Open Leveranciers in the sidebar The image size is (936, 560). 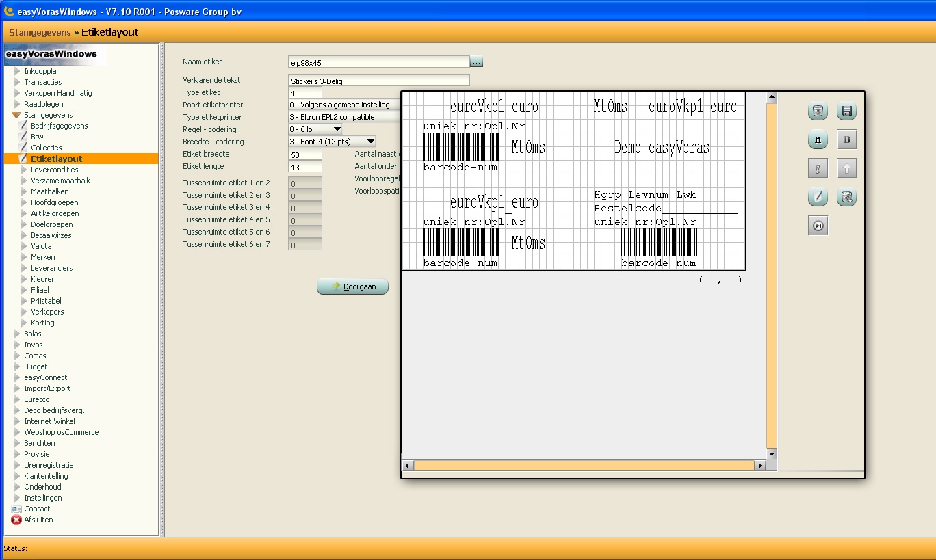(51, 268)
